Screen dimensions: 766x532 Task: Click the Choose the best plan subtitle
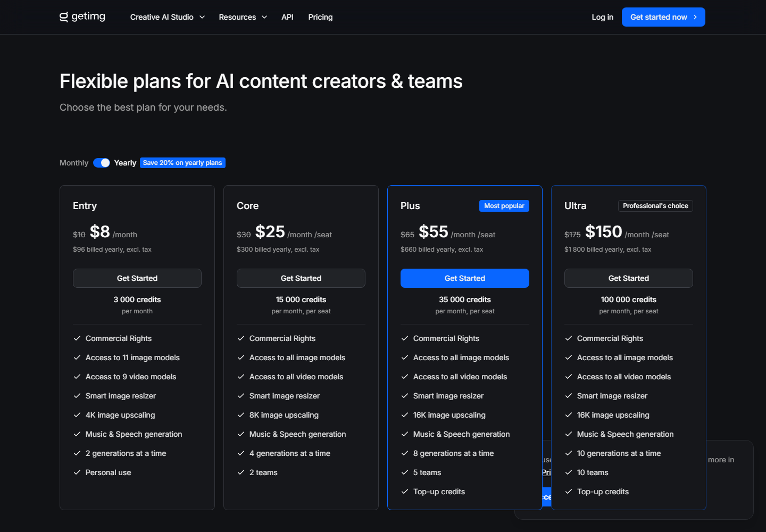click(143, 107)
